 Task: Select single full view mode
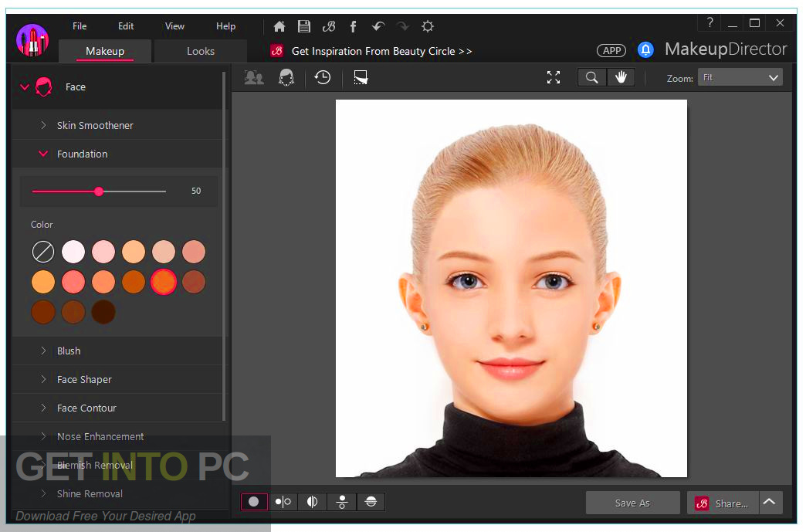pos(254,502)
